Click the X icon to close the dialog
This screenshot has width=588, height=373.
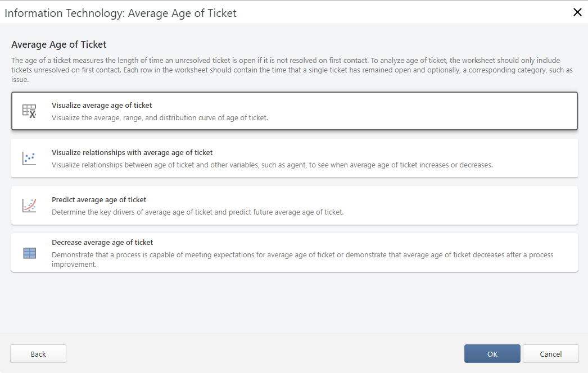coord(577,12)
